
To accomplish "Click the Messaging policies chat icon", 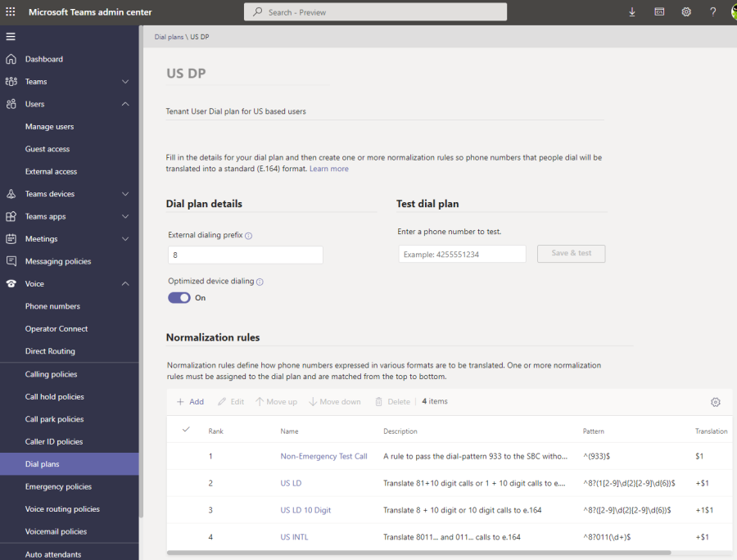I will (x=11, y=261).
